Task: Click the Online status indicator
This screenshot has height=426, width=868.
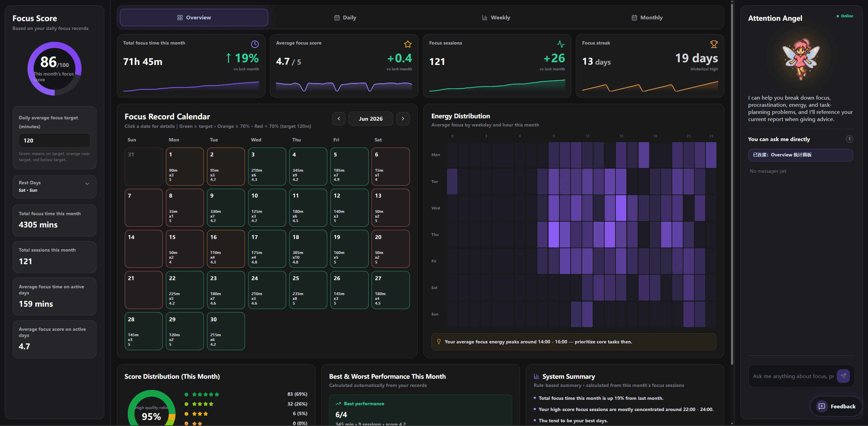Action: [x=845, y=16]
